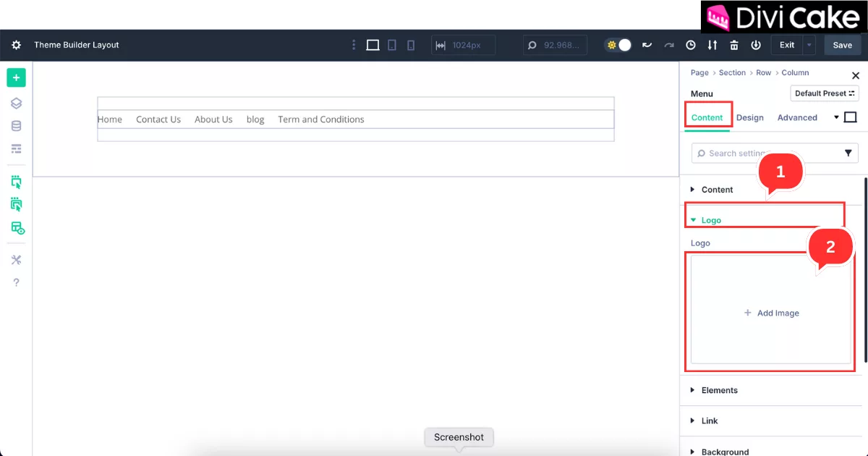Toggle the click-mode cursor icon in the sidebar

pos(16,182)
